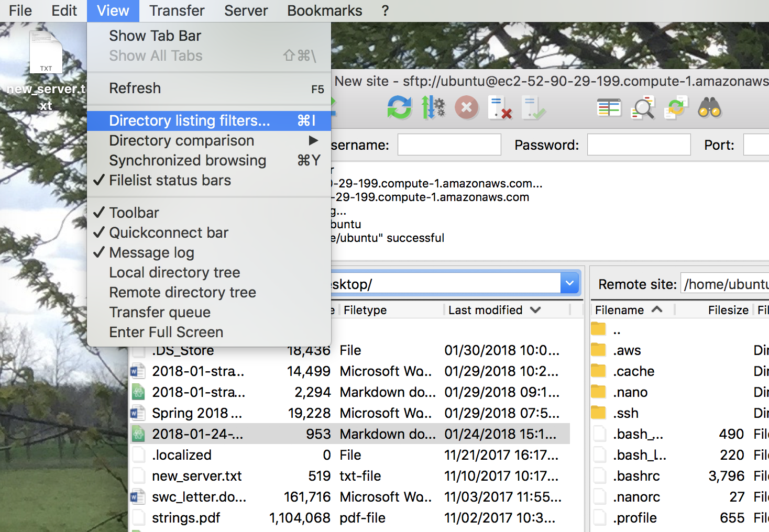Reverse Last modified column sort order
The image size is (769, 532).
click(486, 309)
